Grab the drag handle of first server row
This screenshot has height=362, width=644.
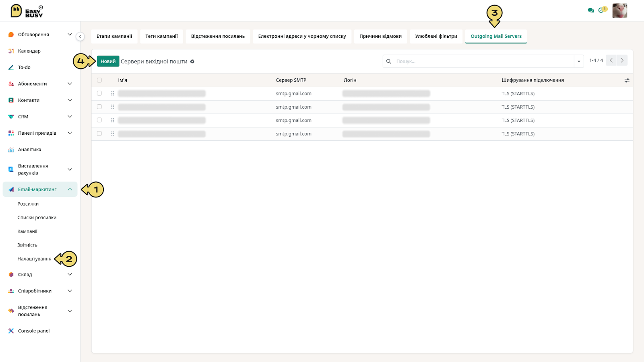(113, 94)
